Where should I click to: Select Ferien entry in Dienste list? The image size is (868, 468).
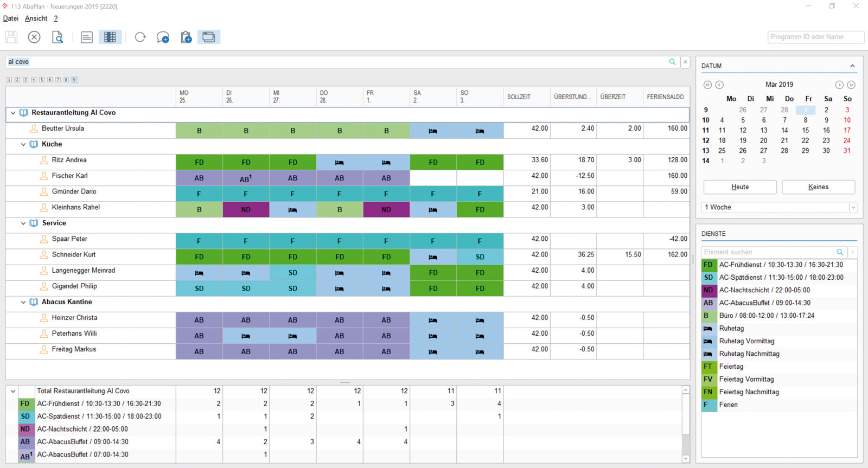[x=779, y=405]
